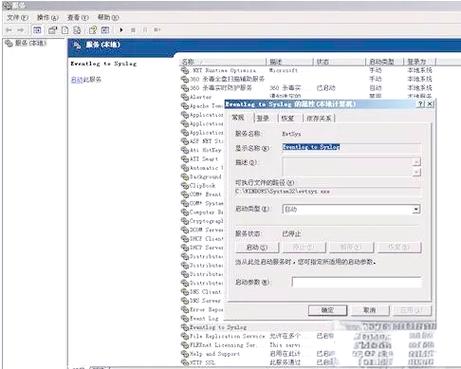Click the gear icon of Event Log service

tap(185, 318)
